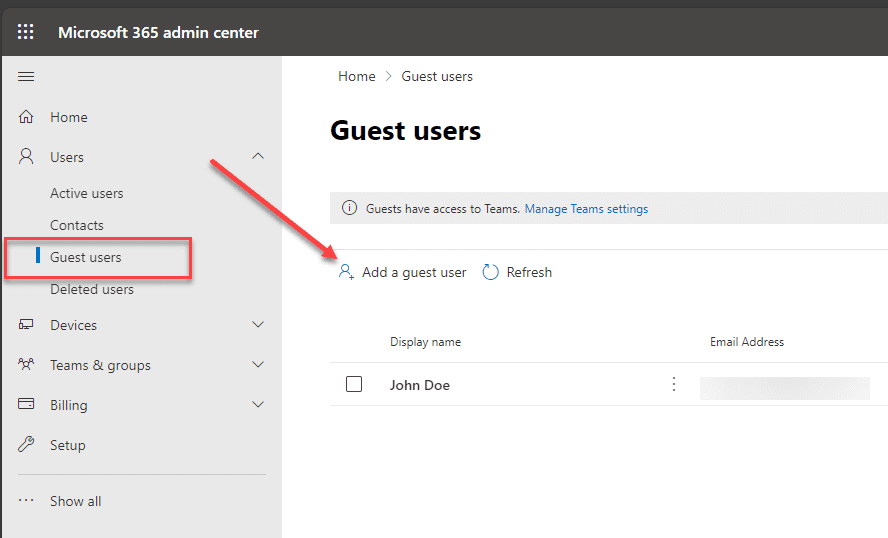Click the Billing label in sidebar

pyautogui.click(x=69, y=405)
